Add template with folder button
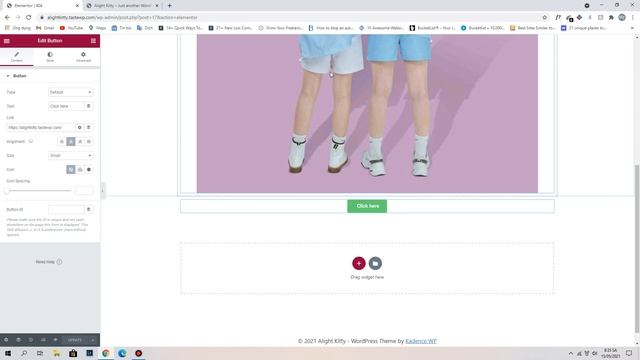This screenshot has height=360, width=640. tap(375, 263)
